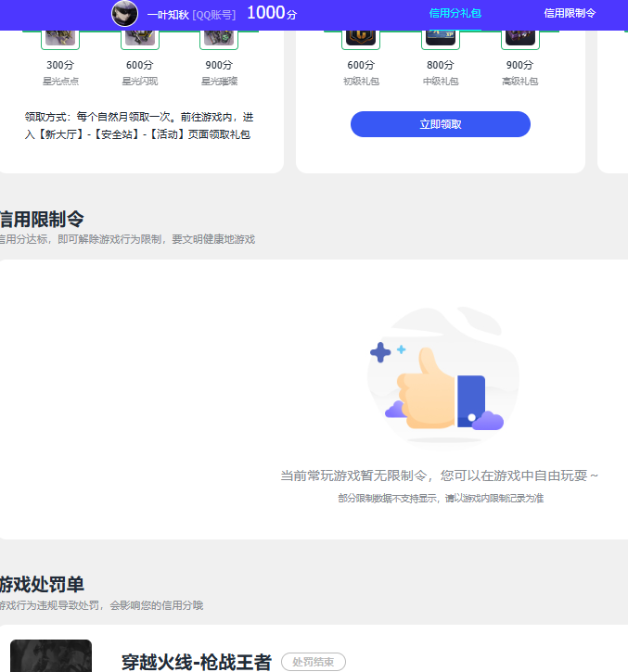Screen dimensions: 628x672
Task: Select the 600分 初级礼包 gift icon
Action: [x=361, y=39]
